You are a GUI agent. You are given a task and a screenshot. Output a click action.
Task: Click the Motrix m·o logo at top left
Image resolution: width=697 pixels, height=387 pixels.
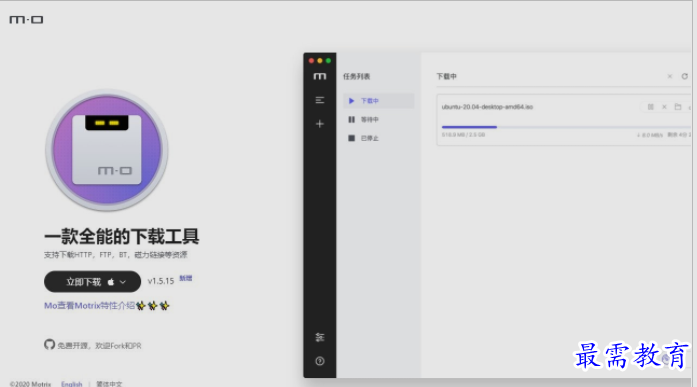coord(26,20)
